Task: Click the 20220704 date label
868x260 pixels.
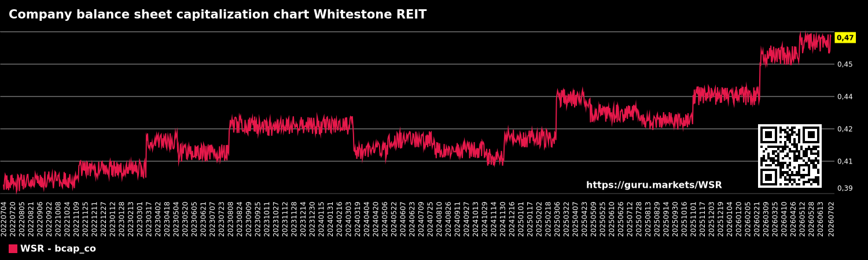Action: 4,218
